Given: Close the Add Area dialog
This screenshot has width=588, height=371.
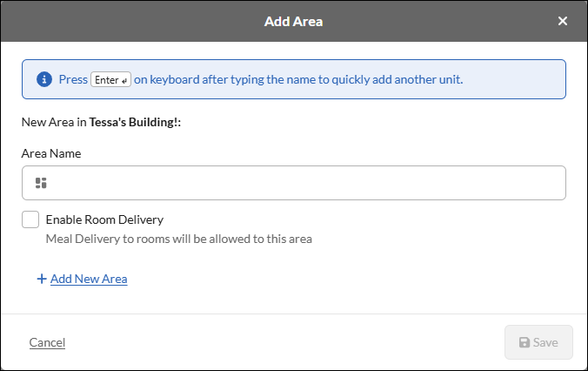Looking at the screenshot, I should point(562,21).
